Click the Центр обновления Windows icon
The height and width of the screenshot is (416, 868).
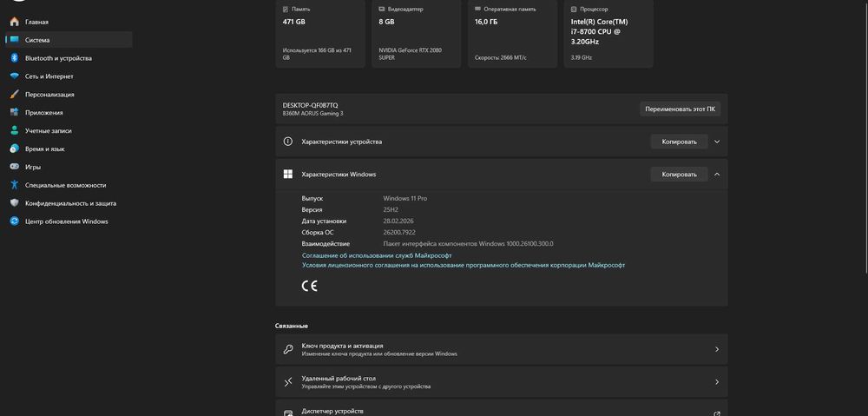(14, 221)
